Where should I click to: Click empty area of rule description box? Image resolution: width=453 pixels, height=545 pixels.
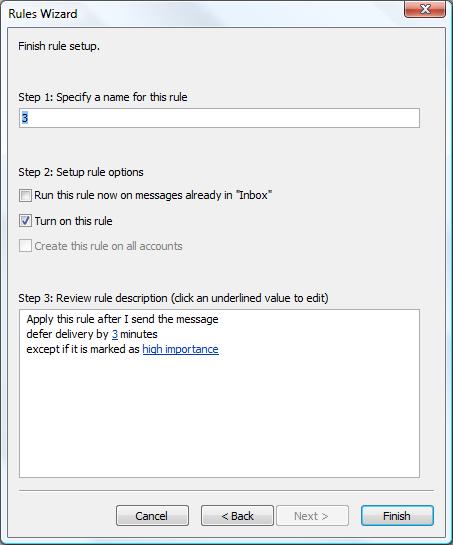219,417
